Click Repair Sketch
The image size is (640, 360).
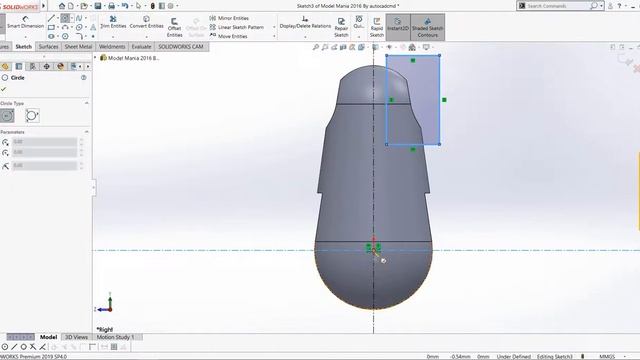(x=341, y=27)
